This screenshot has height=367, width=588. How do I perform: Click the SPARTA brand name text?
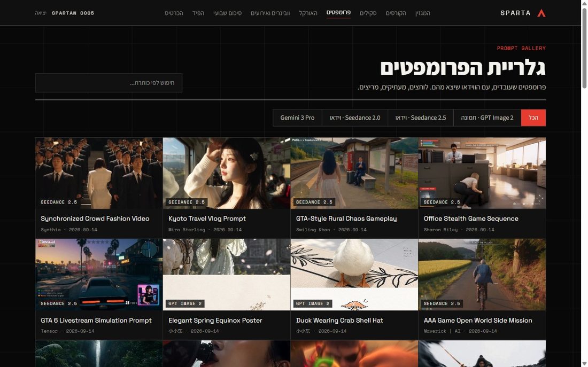[x=515, y=13]
